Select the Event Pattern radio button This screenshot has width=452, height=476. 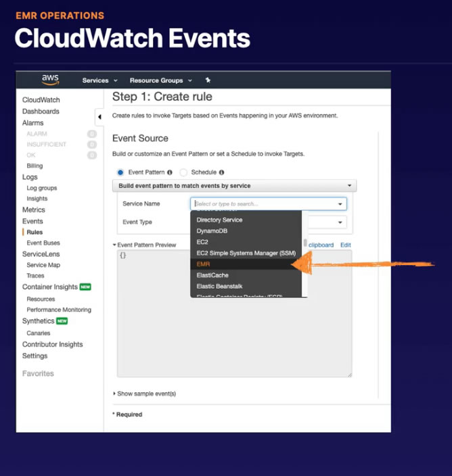click(120, 172)
